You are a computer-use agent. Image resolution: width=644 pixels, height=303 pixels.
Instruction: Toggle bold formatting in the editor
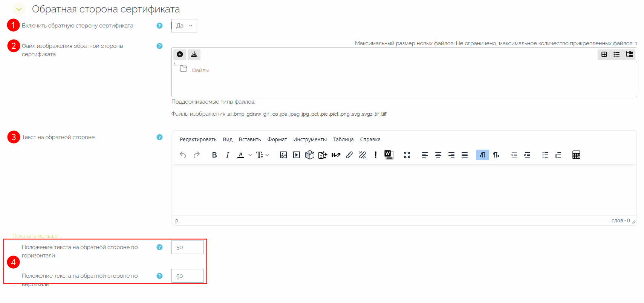coord(214,155)
